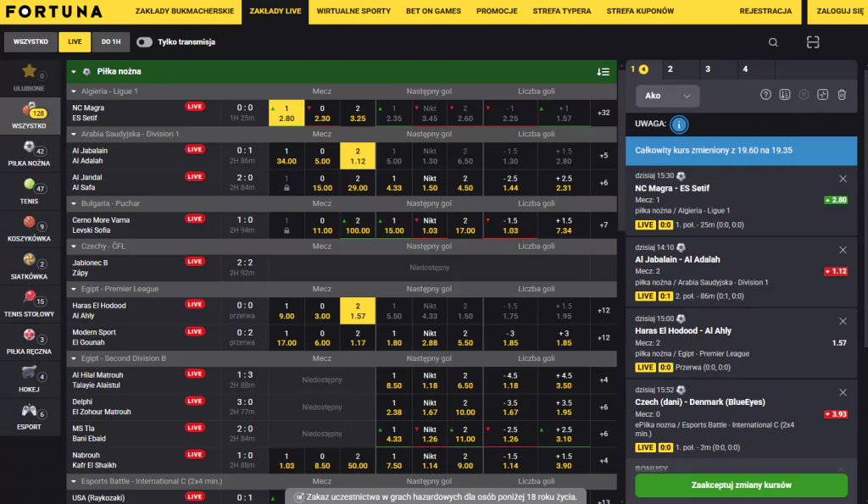Select the DO 1H filter button

(110, 42)
